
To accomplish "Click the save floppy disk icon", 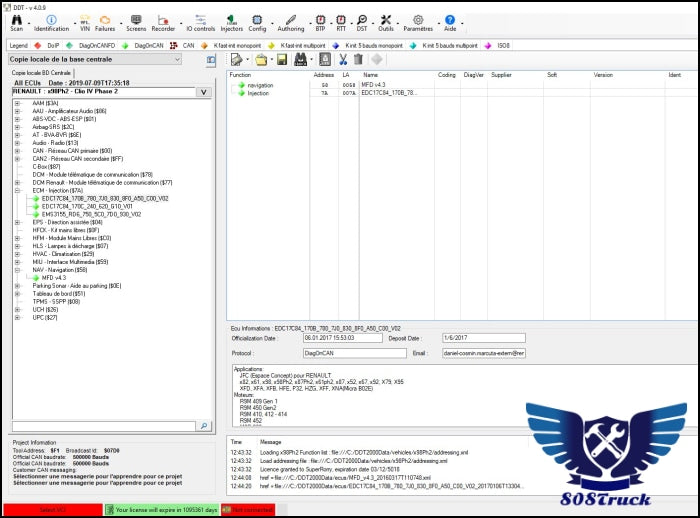I will (x=282, y=60).
